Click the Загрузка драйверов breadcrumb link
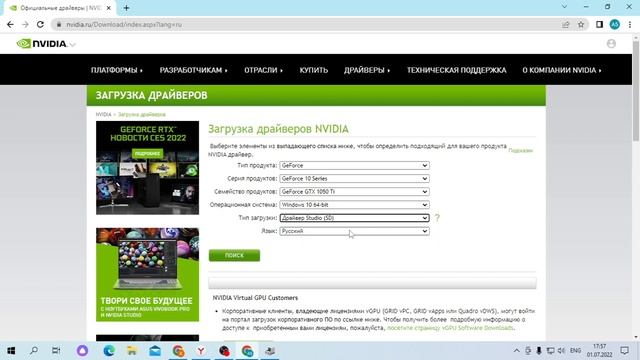The height and width of the screenshot is (360, 640). (x=142, y=115)
